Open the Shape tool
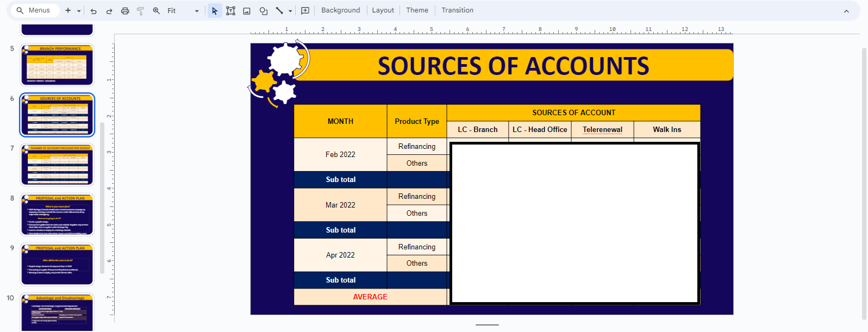This screenshot has height=332, width=868. pos(264,11)
